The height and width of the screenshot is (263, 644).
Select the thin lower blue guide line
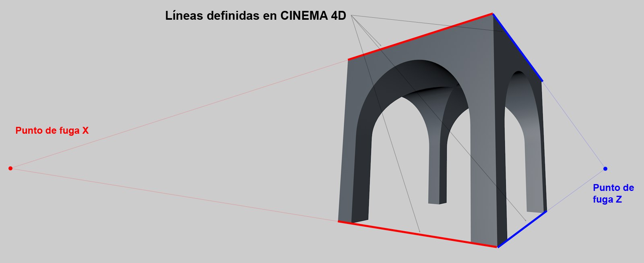(576, 190)
